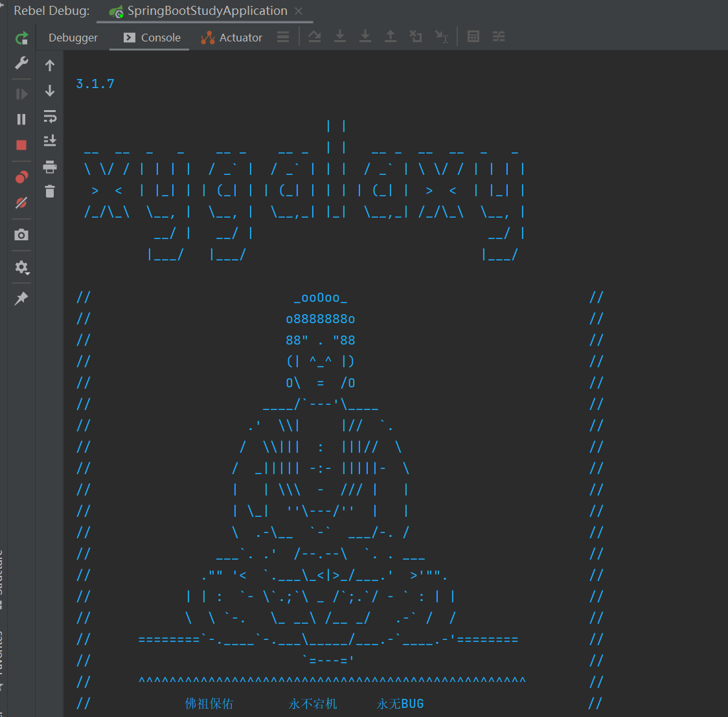This screenshot has width=728, height=717.
Task: Jump up the stack trace with up arrow
Action: 50,65
